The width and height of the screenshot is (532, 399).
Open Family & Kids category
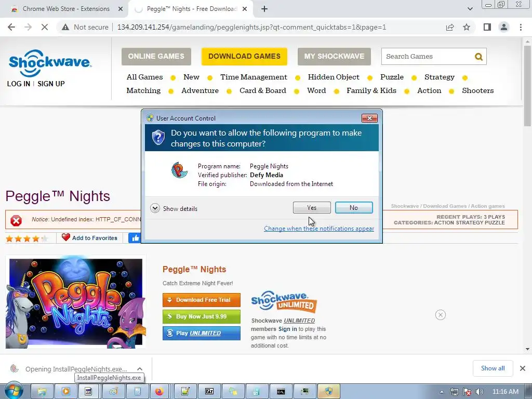coord(371,90)
